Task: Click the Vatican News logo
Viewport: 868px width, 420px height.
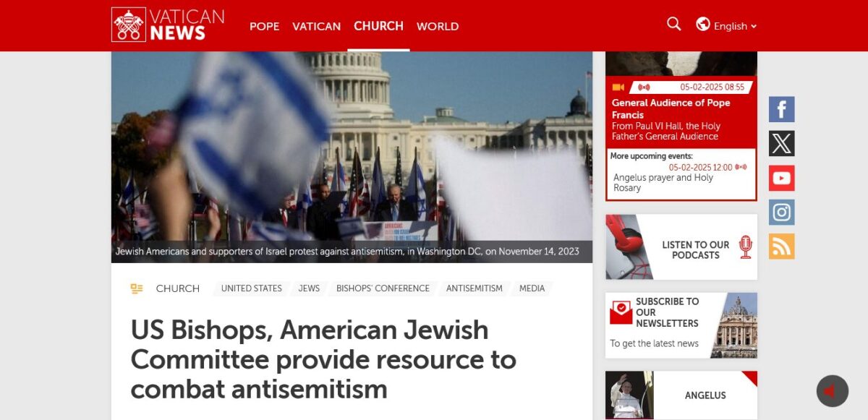Action: point(168,25)
